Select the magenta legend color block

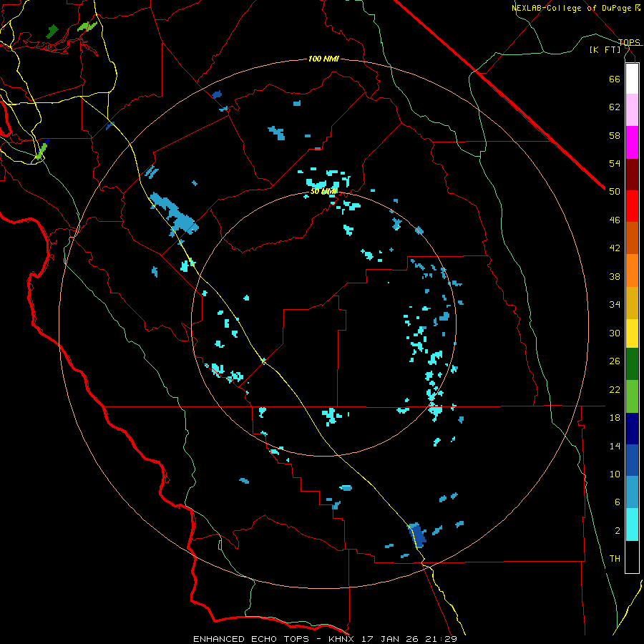[632, 142]
